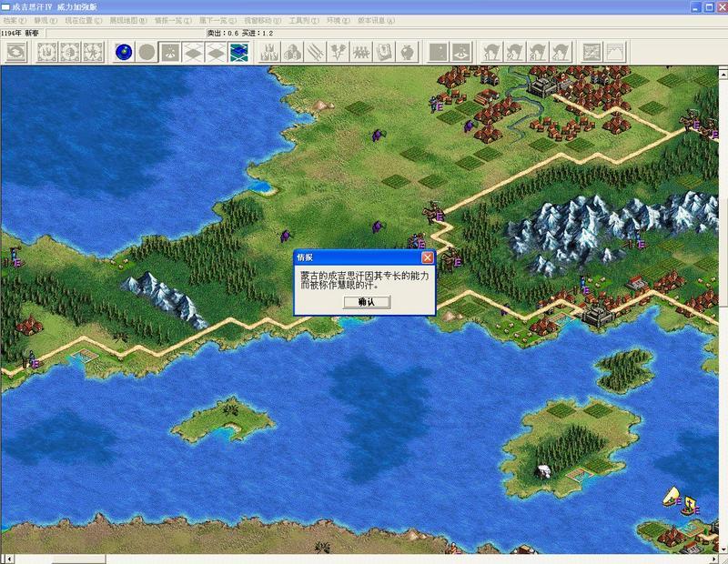Open the 展现地图 menu

[128, 21]
